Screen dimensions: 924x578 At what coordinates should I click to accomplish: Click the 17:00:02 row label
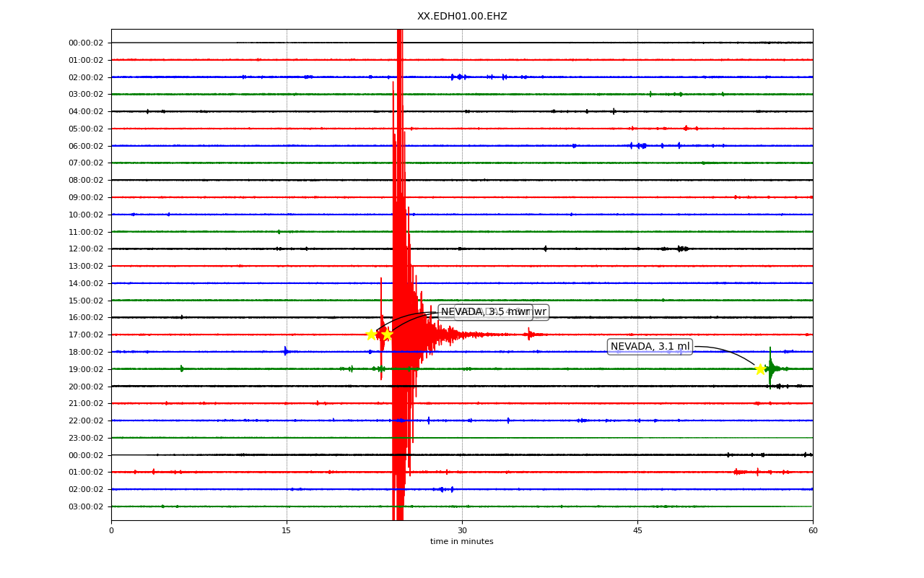(86, 335)
